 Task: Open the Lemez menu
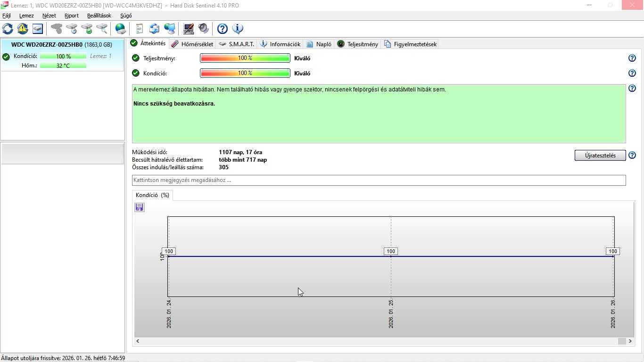coord(26,16)
